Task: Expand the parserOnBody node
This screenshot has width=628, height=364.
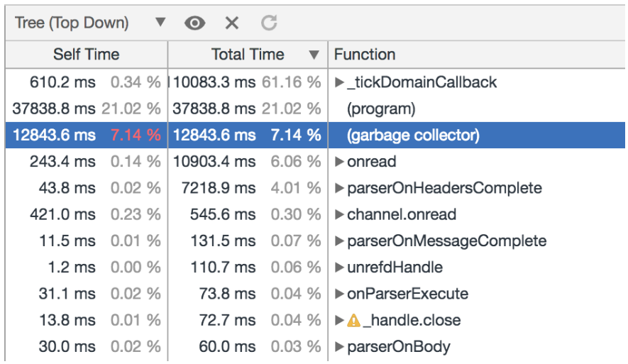Action: click(339, 347)
